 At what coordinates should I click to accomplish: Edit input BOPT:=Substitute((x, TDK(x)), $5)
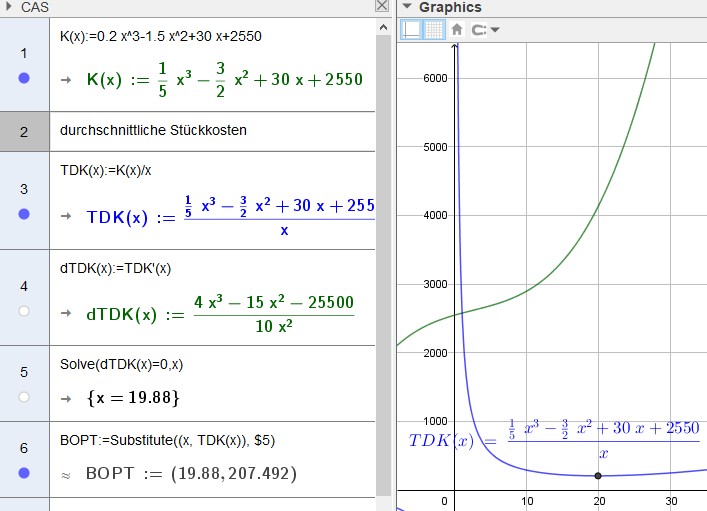point(167,440)
